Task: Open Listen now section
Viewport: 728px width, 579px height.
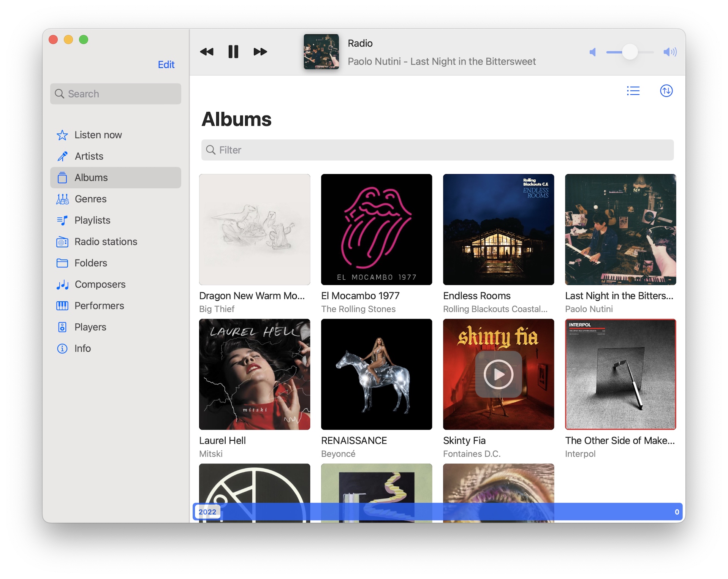Action: click(x=116, y=135)
